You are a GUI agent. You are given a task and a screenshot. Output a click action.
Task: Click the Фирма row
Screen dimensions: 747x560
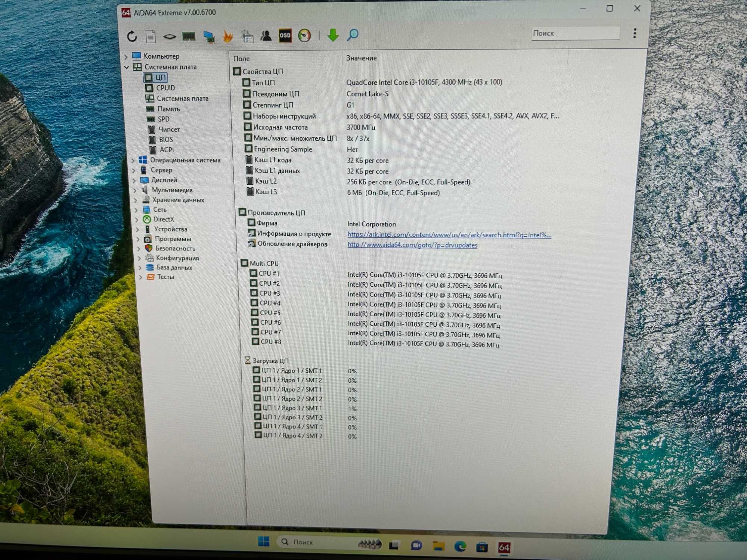point(322,224)
